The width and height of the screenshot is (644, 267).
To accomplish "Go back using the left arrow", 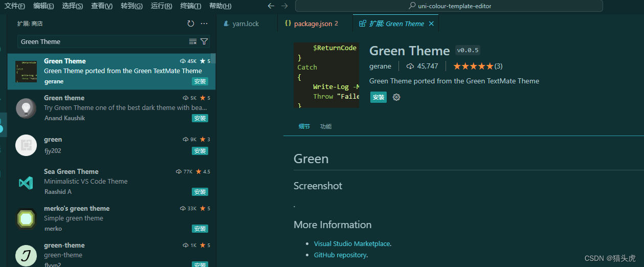I will click(x=271, y=6).
